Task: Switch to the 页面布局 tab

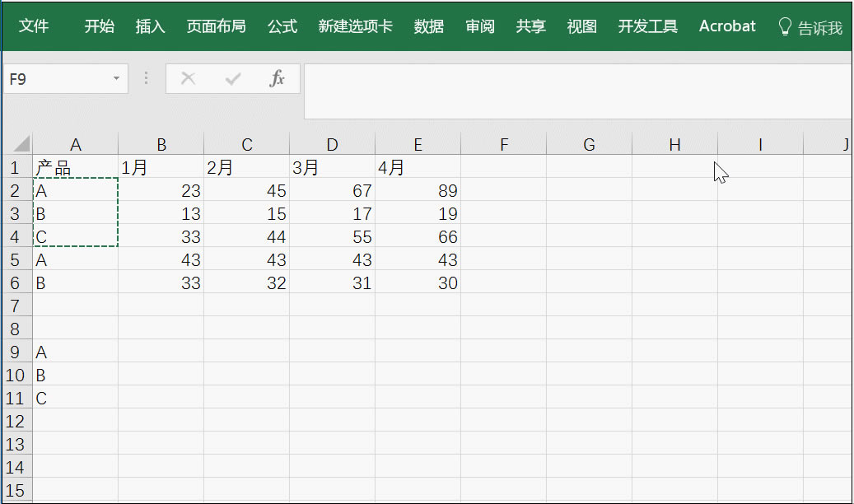Action: pos(217,26)
